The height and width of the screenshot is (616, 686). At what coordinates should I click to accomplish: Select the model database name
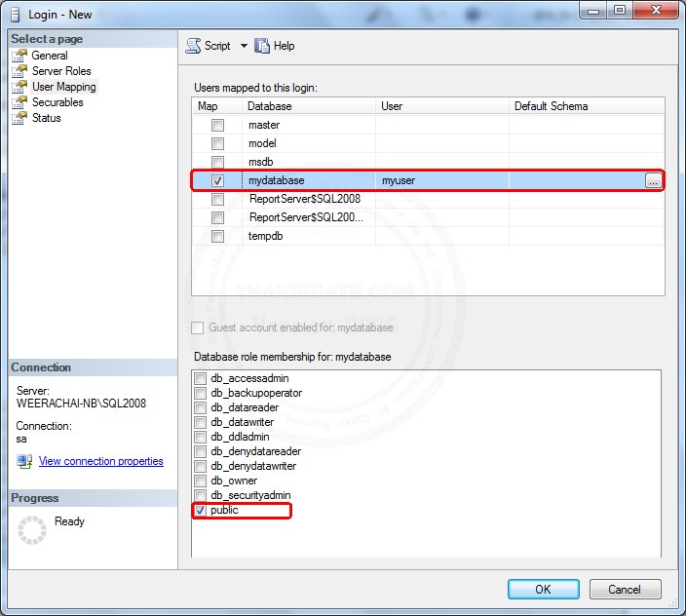tap(262, 143)
